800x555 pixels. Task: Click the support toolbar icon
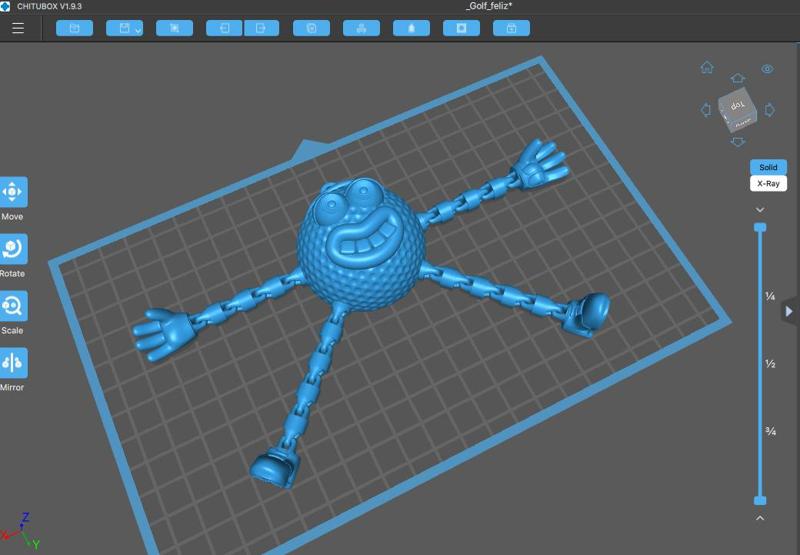[411, 28]
